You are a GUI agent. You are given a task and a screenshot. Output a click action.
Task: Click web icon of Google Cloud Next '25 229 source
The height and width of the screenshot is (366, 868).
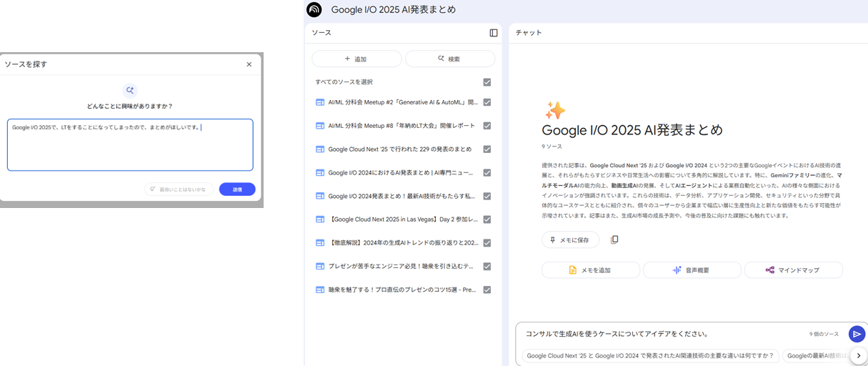click(x=320, y=149)
